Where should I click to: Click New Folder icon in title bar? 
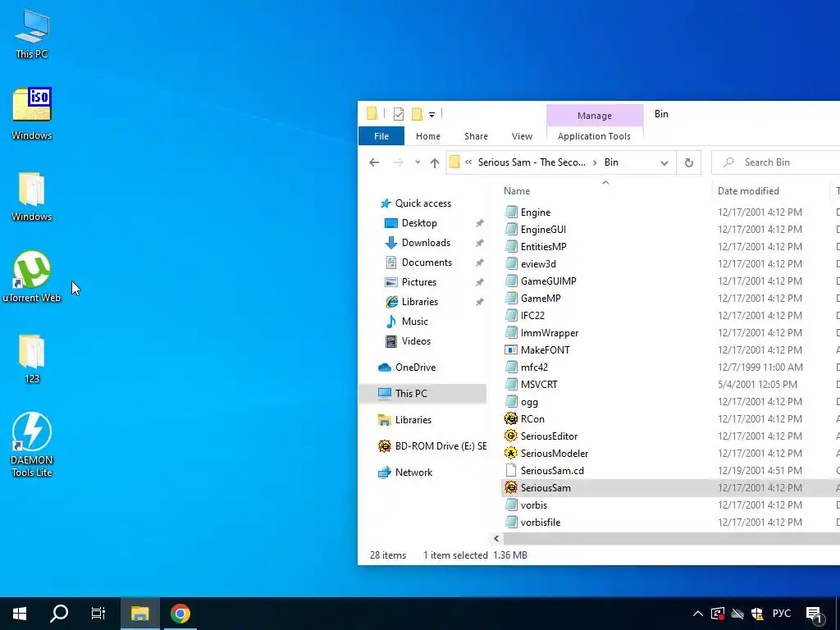point(417,113)
